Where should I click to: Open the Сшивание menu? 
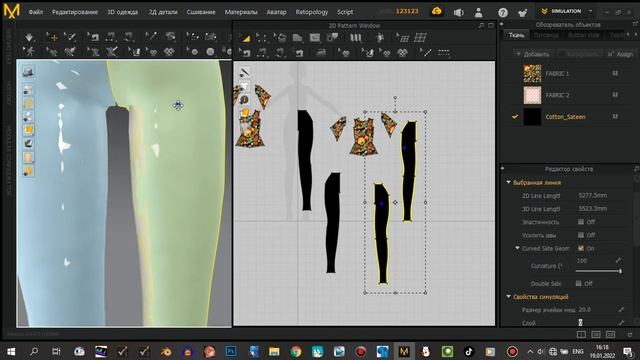coord(201,12)
